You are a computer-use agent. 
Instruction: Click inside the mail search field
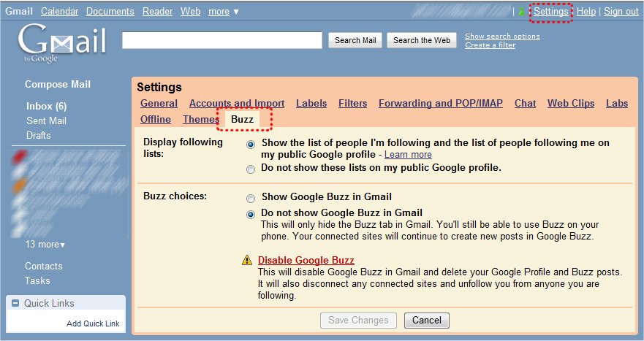tap(221, 40)
